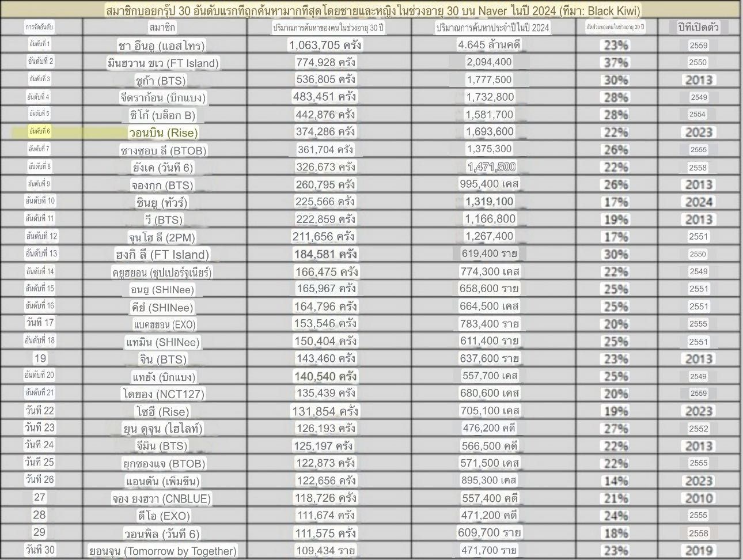Select the rank cell '19'
The height and width of the screenshot is (560, 743).
click(x=40, y=358)
